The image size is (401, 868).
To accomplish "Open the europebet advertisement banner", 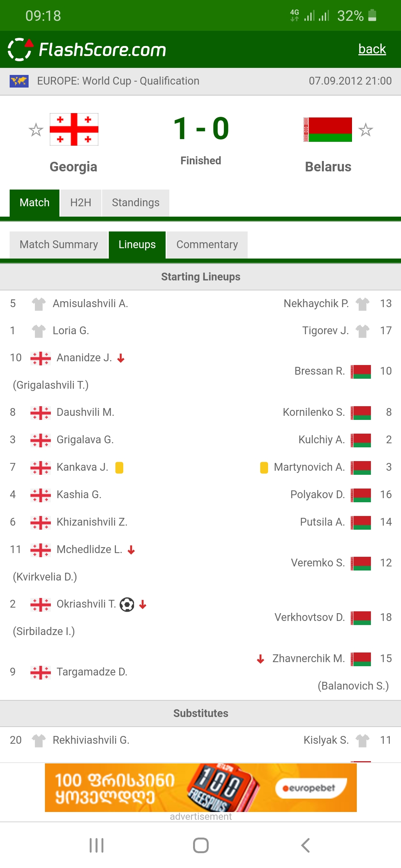I will 200,788.
